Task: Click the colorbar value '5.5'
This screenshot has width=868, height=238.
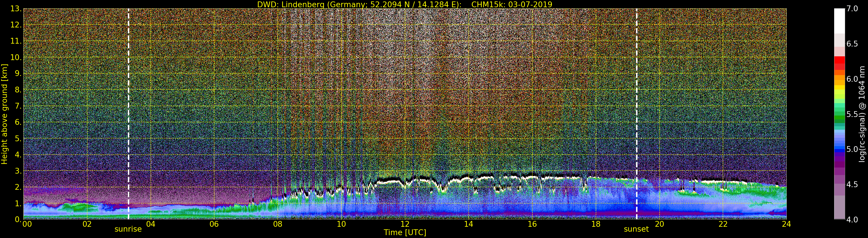Action: tap(852, 114)
